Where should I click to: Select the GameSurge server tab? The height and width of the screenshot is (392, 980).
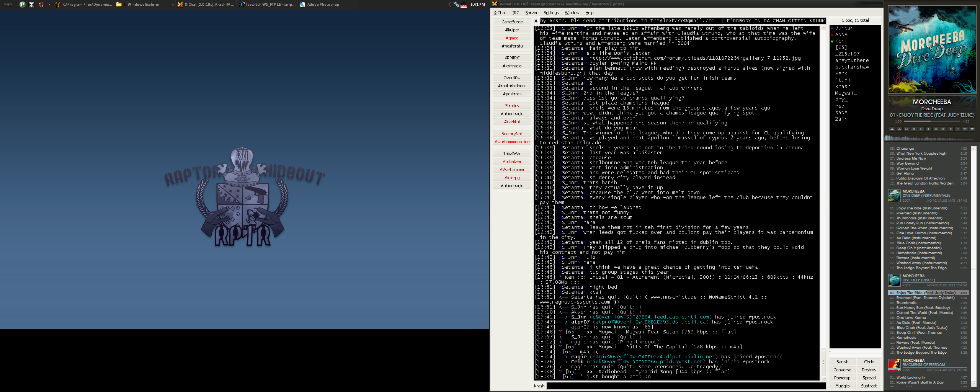pos(512,22)
